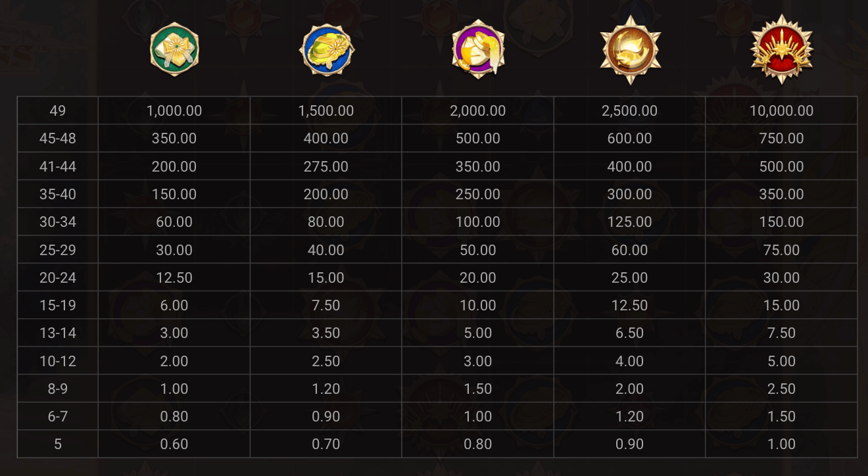
Task: Click the 45-48 cluster size row label
Action: tap(58, 139)
